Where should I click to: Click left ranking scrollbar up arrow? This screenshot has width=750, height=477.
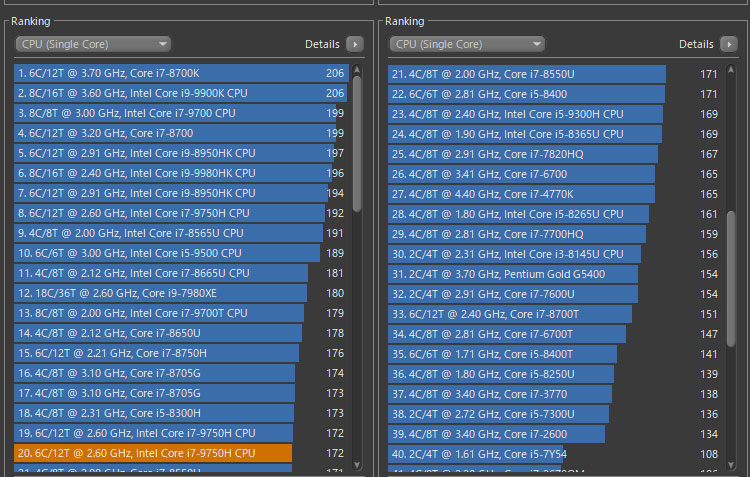tap(357, 70)
